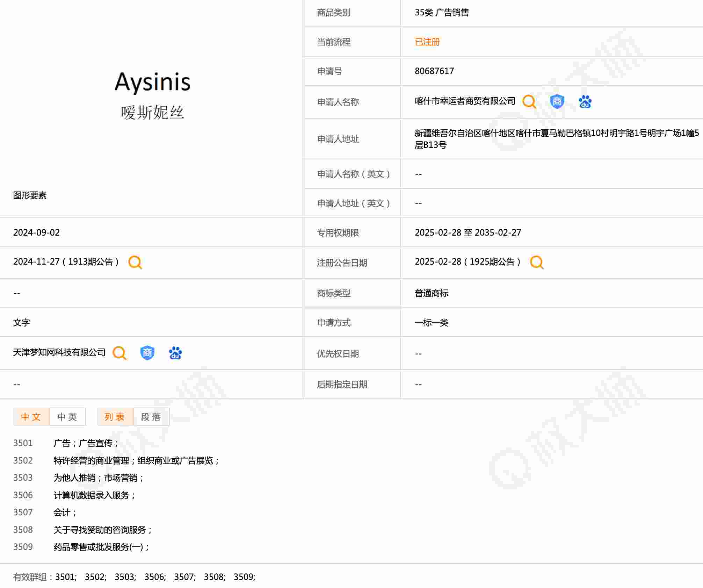The height and width of the screenshot is (588, 703).
Task: Select 列表 list view
Action: pos(115,417)
